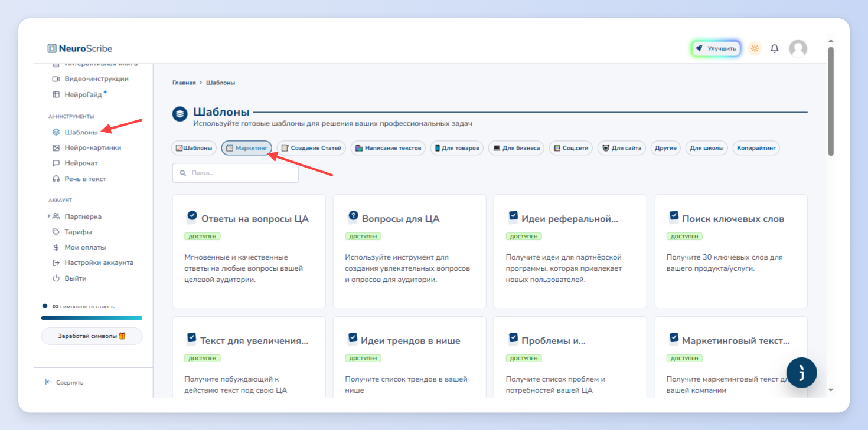Click the Шаблоны breadcrumb
Viewport: 868px width, 430px height.
click(220, 83)
